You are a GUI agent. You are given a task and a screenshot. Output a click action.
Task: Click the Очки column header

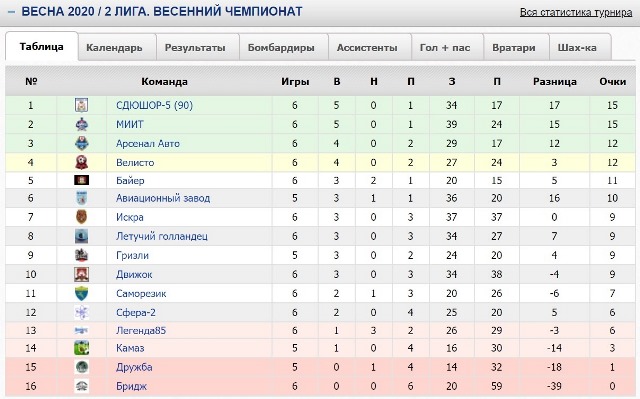click(x=613, y=82)
